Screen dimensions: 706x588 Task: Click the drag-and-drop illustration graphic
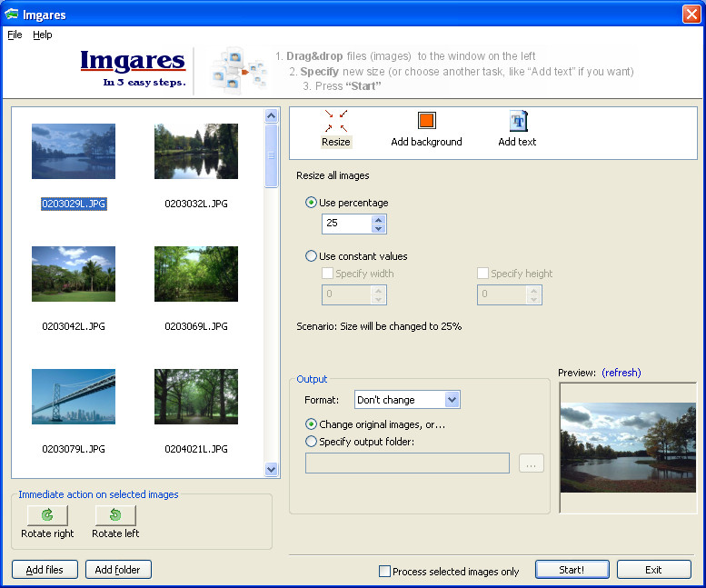point(238,71)
